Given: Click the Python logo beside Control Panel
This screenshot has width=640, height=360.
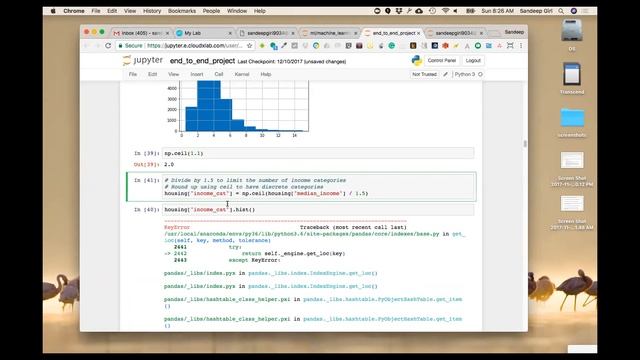Looking at the screenshot, I should point(416,60).
